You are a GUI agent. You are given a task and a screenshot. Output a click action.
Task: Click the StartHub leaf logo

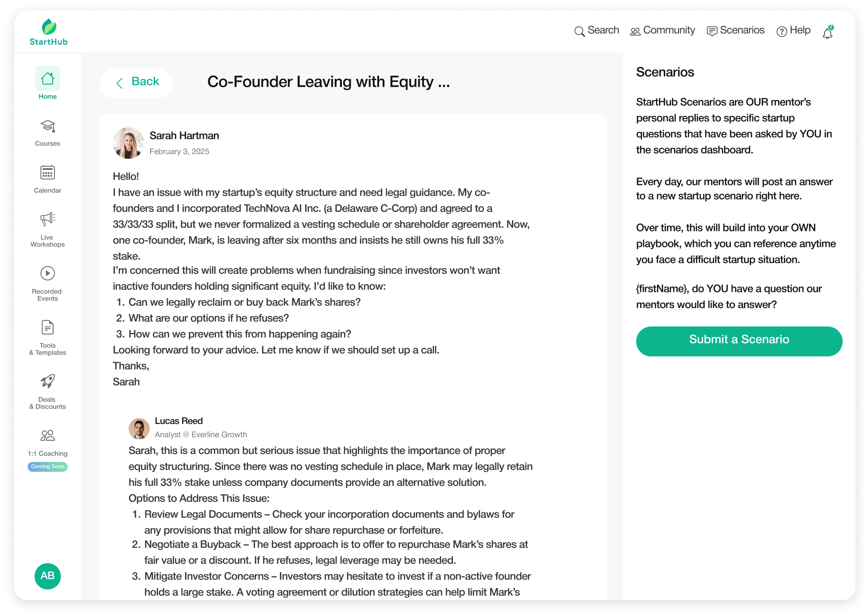[49, 27]
